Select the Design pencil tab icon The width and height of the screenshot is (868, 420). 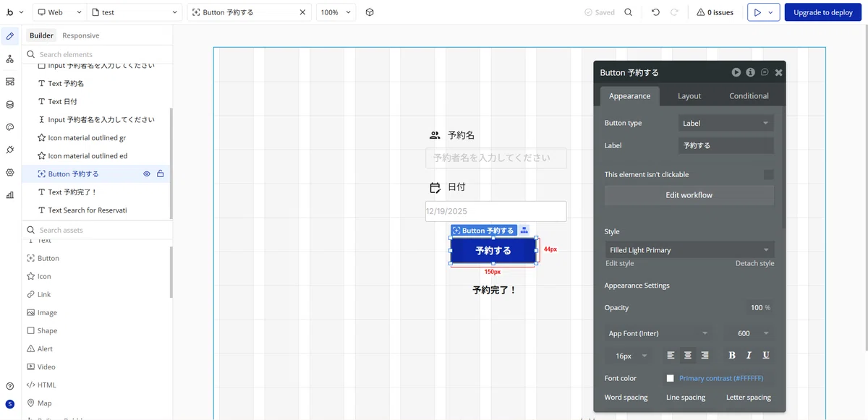(9, 35)
